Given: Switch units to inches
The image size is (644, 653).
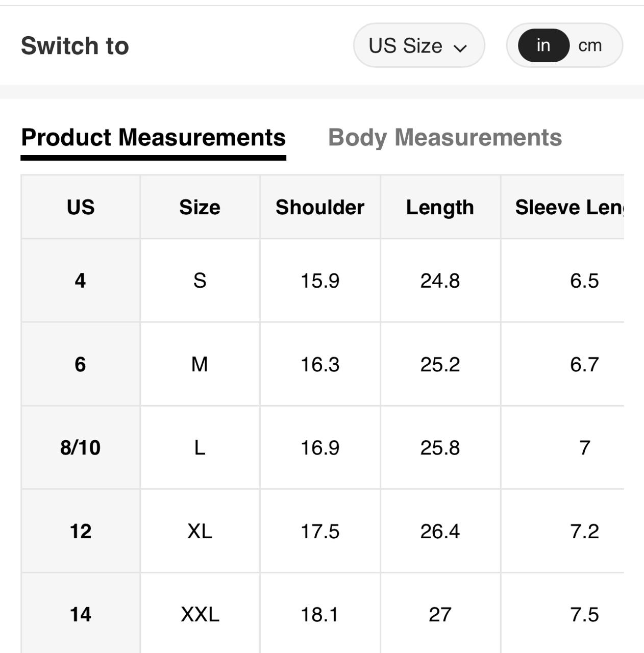Looking at the screenshot, I should pos(543,46).
